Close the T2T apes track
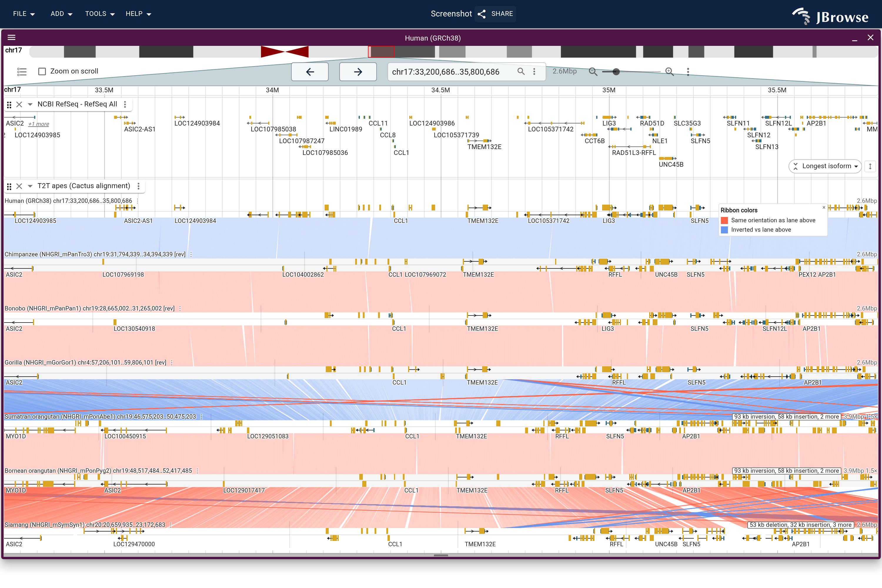 pyautogui.click(x=19, y=186)
